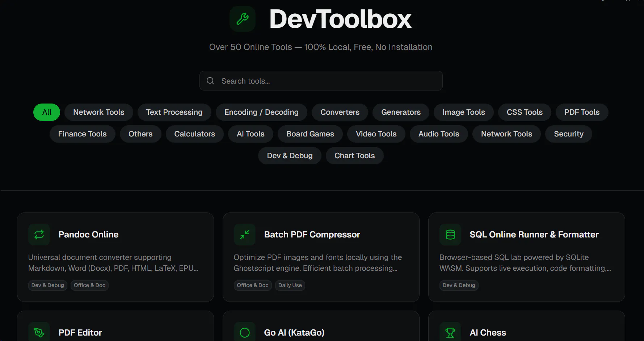
Task: Open the Pandoc Online tool
Action: coord(115,257)
